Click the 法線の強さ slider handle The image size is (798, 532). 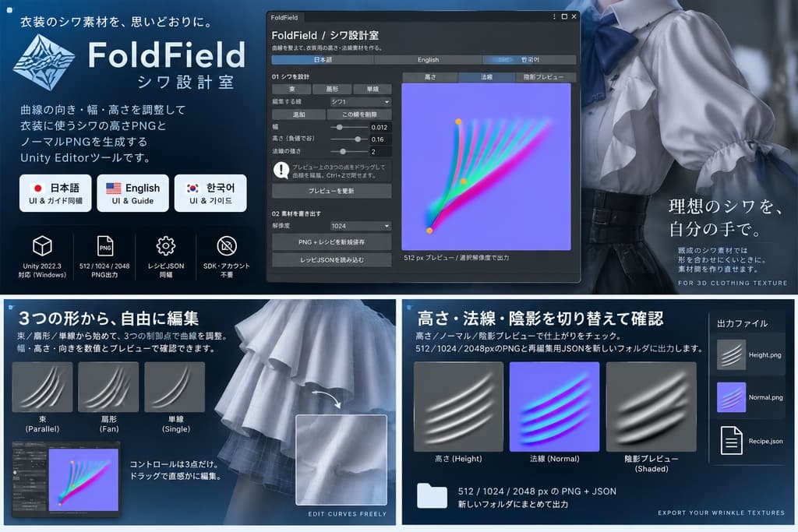point(343,151)
